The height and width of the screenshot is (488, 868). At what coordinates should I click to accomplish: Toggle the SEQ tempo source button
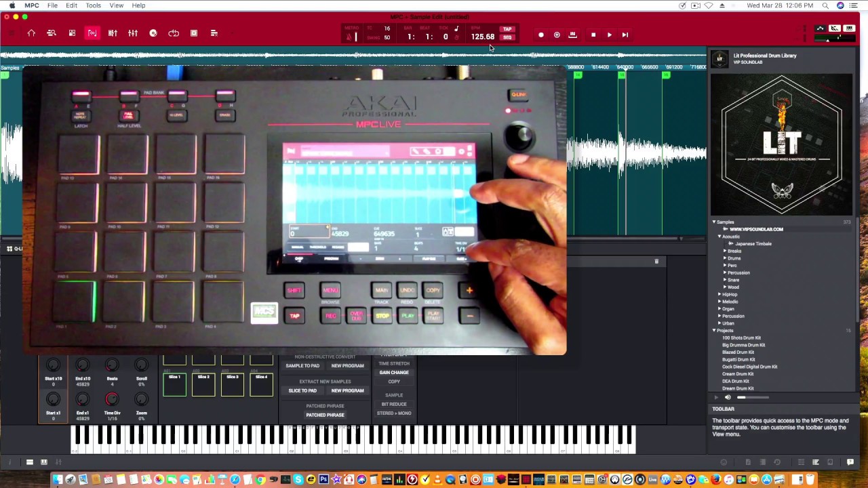coord(507,37)
